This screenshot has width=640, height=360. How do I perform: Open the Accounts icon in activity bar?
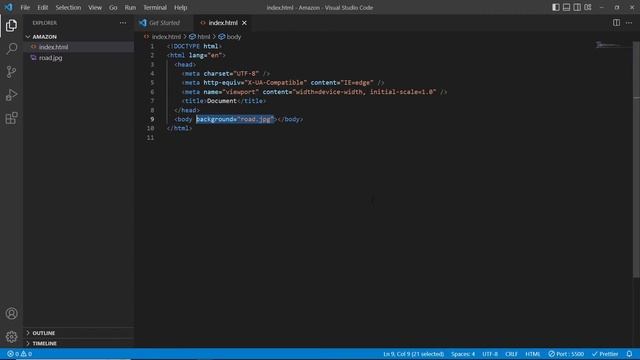[11, 313]
